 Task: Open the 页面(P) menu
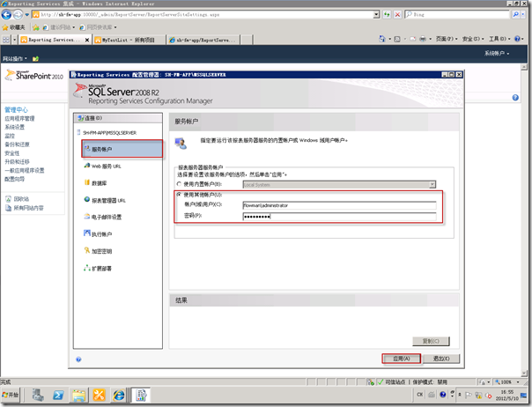coord(447,39)
